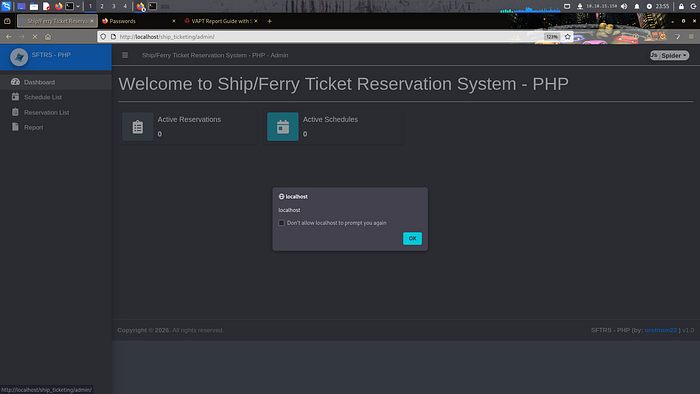Bookmark this page with the star icon
The width and height of the screenshot is (700, 394).
567,37
